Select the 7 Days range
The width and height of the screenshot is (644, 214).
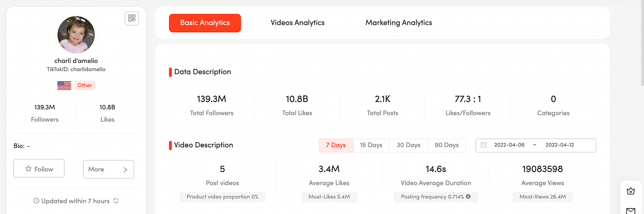pos(336,145)
